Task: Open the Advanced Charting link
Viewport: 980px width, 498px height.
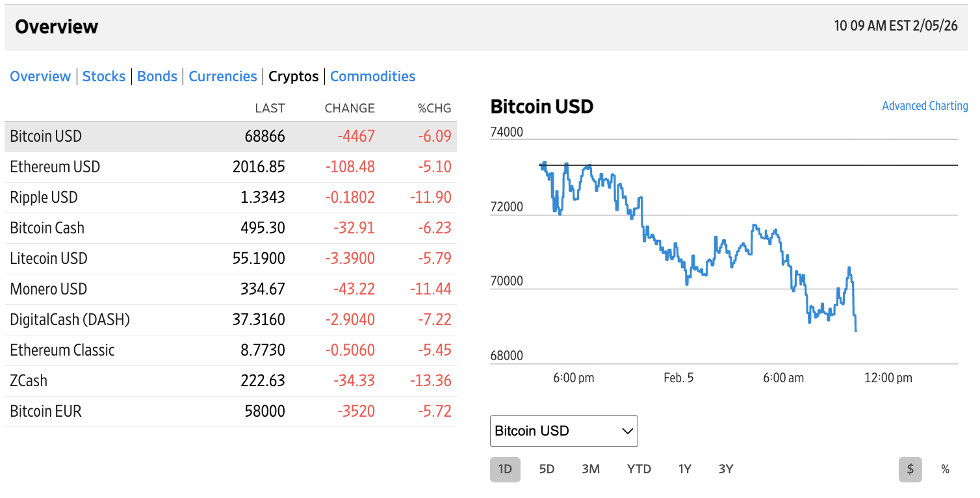Action: tap(924, 106)
